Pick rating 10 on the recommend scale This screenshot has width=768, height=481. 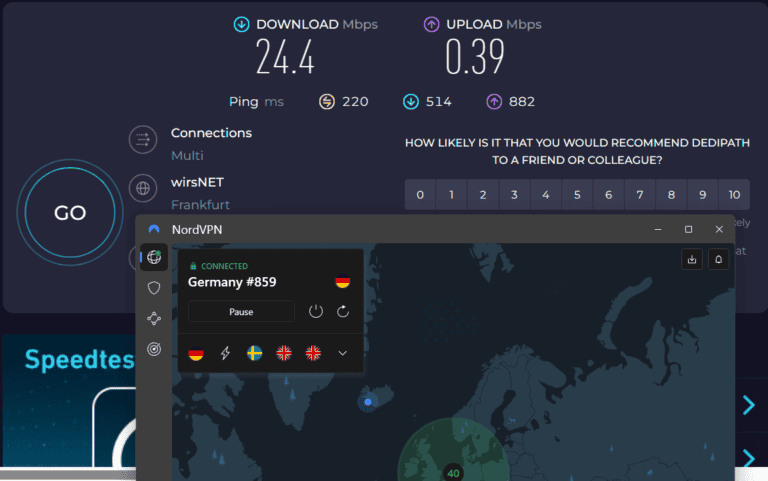(734, 195)
